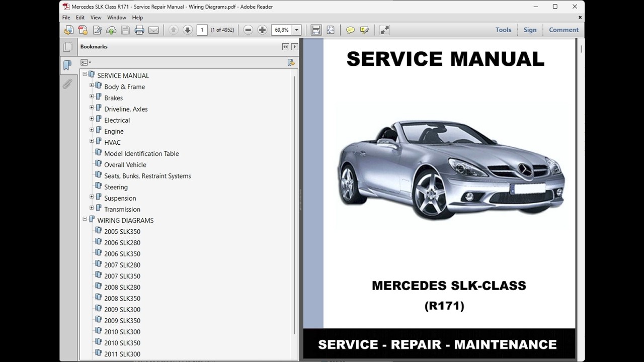Select the 2007 SLK350 wiring diagram
Viewport: 644px width, 362px height.
pos(122,276)
